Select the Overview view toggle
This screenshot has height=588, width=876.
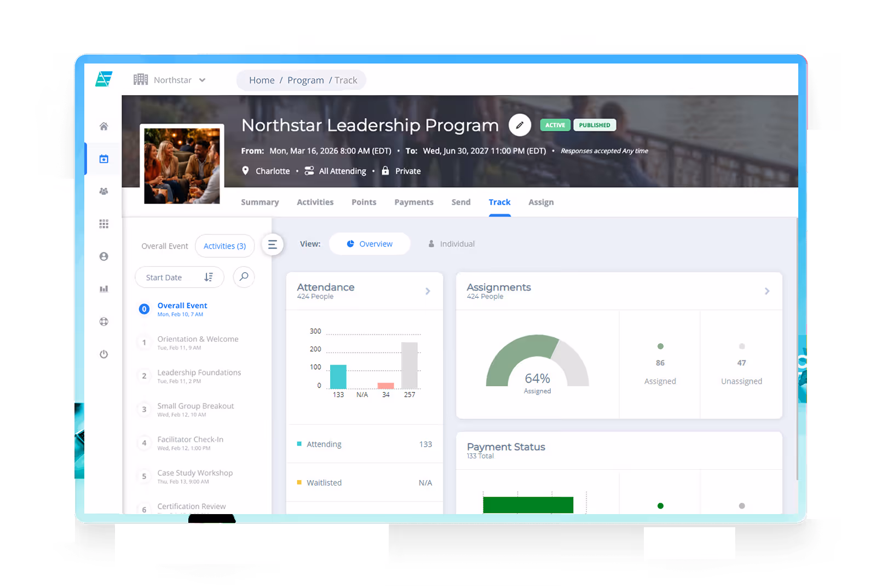point(370,244)
